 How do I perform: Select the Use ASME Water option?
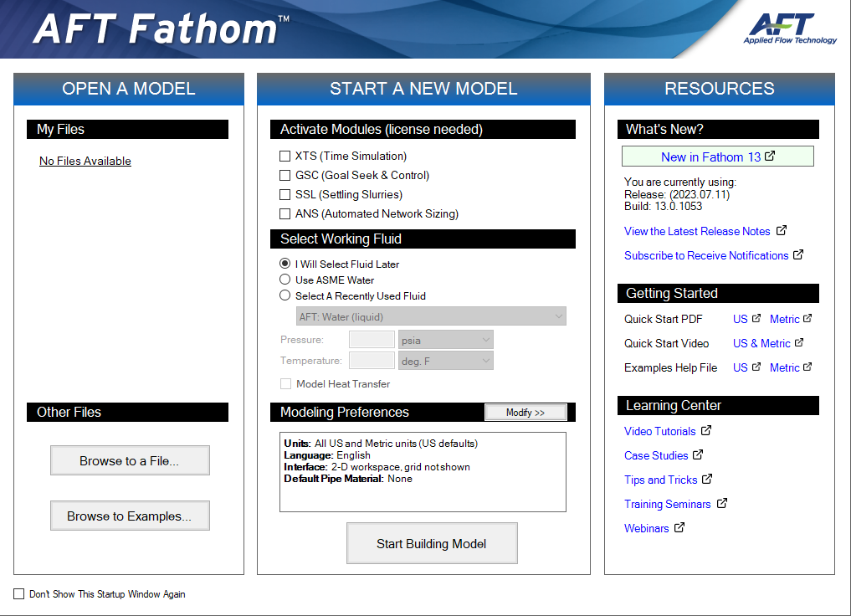[285, 280]
